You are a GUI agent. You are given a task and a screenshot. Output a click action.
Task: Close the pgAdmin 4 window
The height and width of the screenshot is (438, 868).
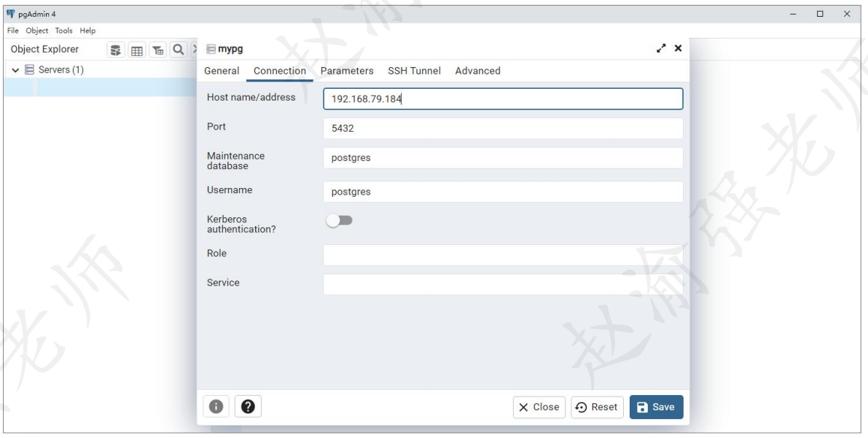click(847, 15)
